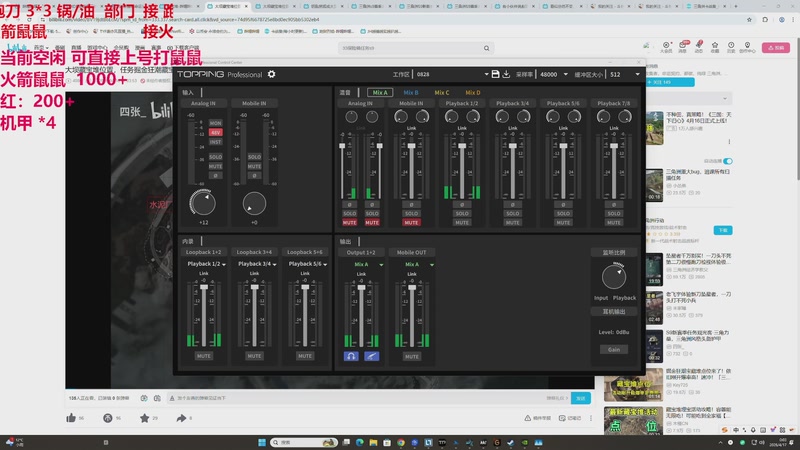
Task: Mute the Loopback 1+2 channel
Action: pyautogui.click(x=204, y=356)
